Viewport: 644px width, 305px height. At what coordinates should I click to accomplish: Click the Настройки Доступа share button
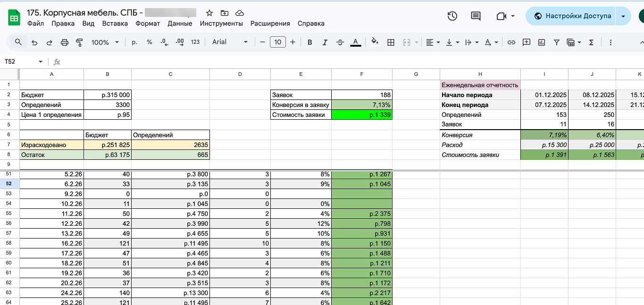click(573, 16)
